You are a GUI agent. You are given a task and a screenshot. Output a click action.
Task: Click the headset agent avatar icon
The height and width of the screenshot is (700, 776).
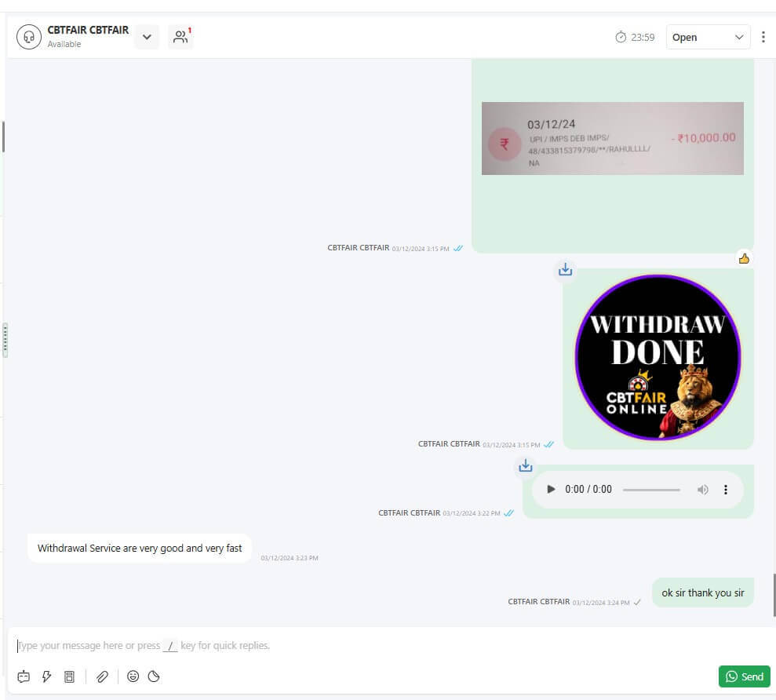[x=29, y=37]
